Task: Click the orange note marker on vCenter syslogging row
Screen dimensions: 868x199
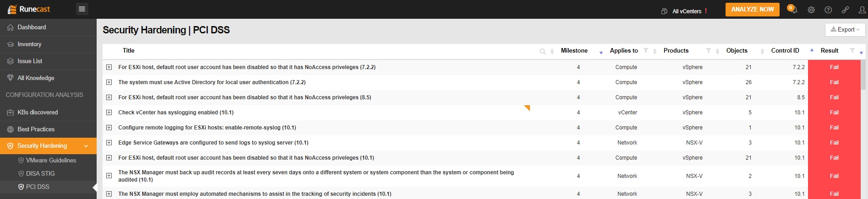Action: pos(528,108)
